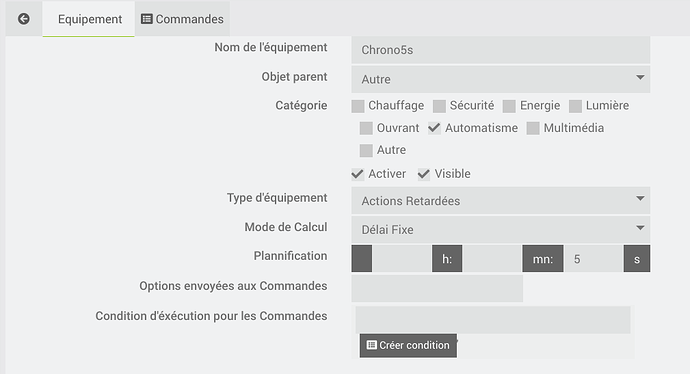Enable the Chauffage category checkbox

coord(358,106)
